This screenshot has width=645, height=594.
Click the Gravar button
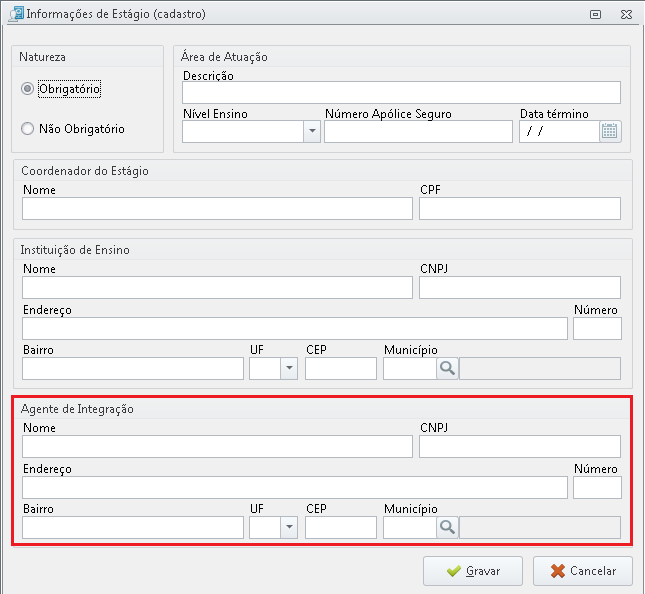point(473,571)
